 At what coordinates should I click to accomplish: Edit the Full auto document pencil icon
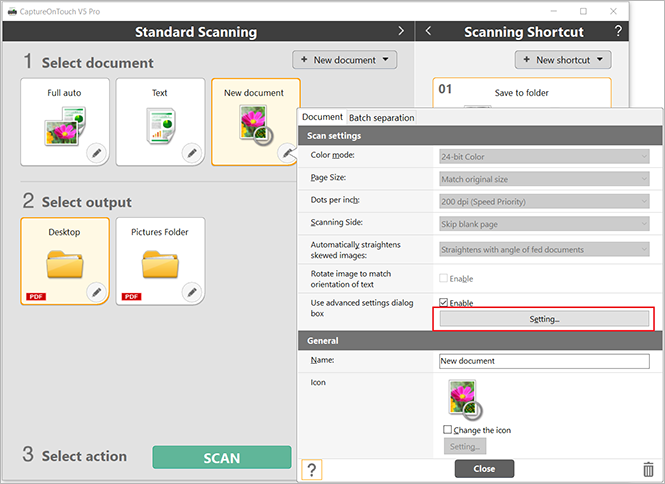97,153
